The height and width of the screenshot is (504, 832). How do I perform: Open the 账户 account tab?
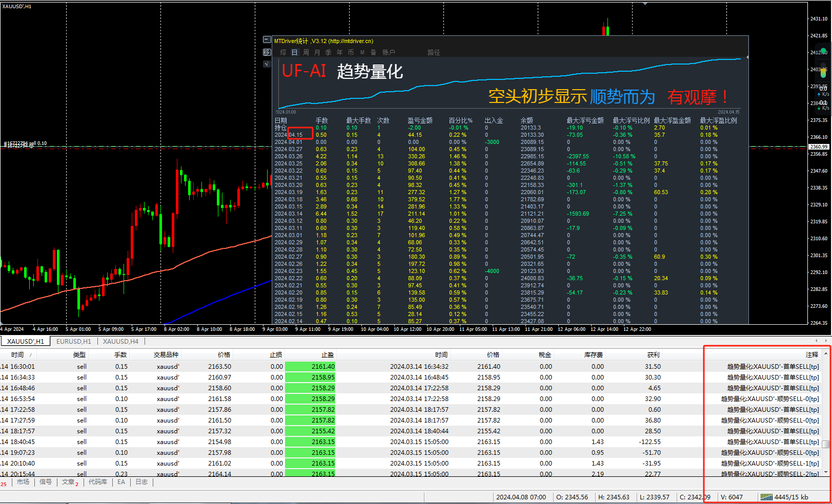pyautogui.click(x=389, y=52)
